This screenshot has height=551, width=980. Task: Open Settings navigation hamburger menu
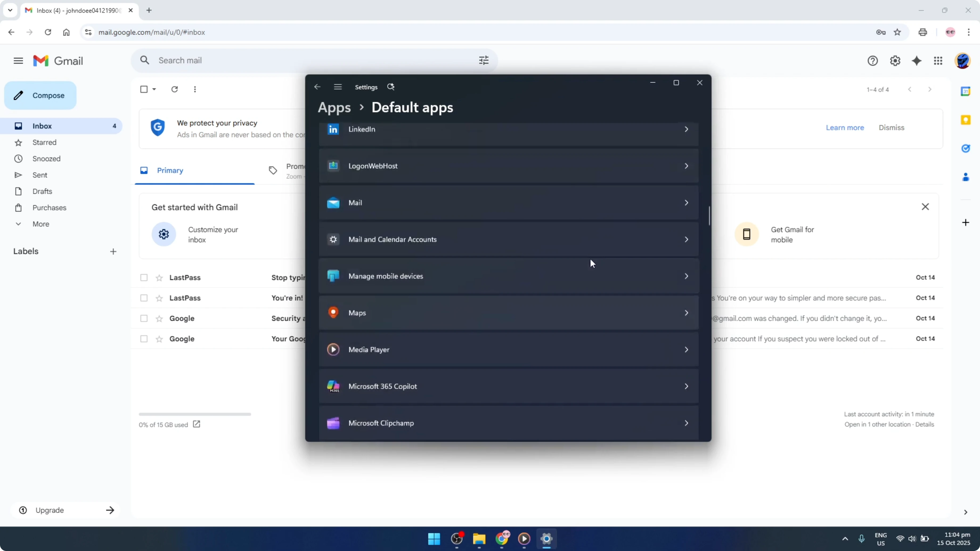pyautogui.click(x=338, y=87)
